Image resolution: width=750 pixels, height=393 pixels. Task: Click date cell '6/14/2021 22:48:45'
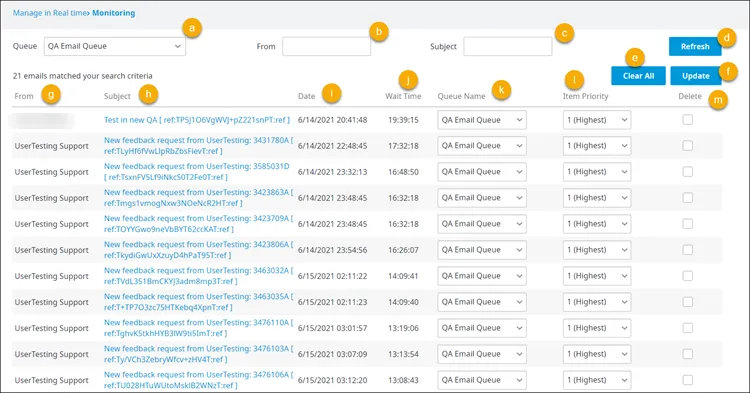(332, 146)
